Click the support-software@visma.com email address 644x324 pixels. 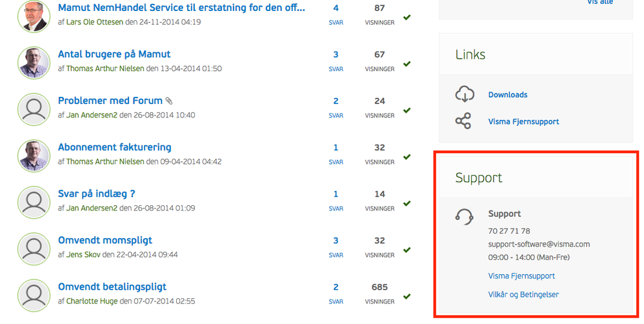coord(539,244)
